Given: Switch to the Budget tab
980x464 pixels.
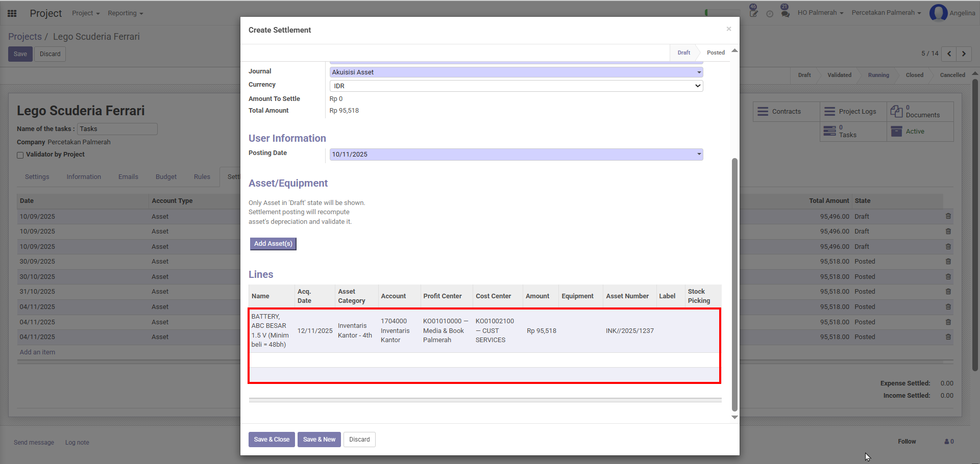Looking at the screenshot, I should click(x=166, y=177).
